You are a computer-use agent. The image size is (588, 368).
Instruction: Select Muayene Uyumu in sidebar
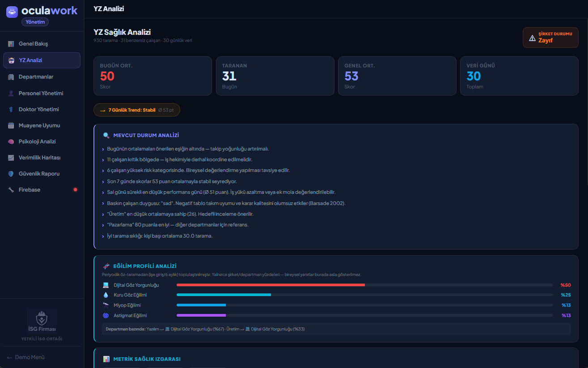(x=42, y=125)
